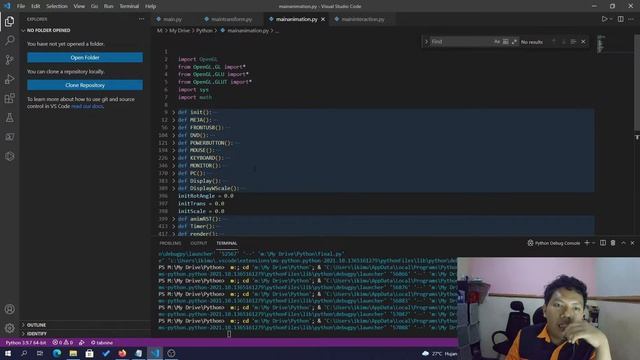Open the Extensions view

coord(9,98)
